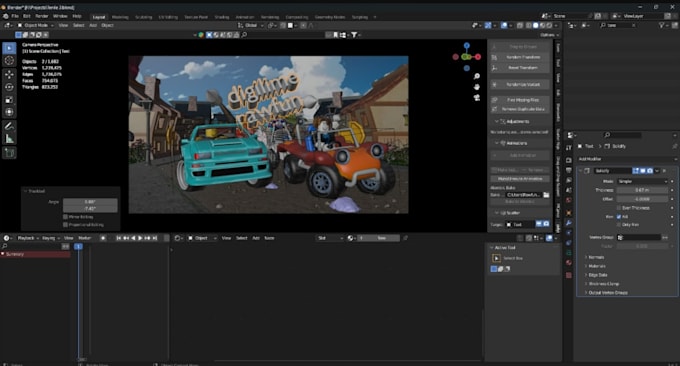Switch to the Modeling workspace tab

(x=120, y=17)
